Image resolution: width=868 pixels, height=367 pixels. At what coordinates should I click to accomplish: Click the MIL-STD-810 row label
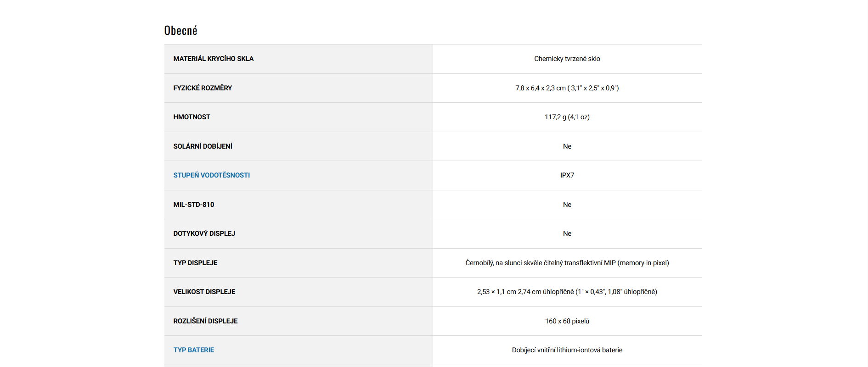pos(193,205)
